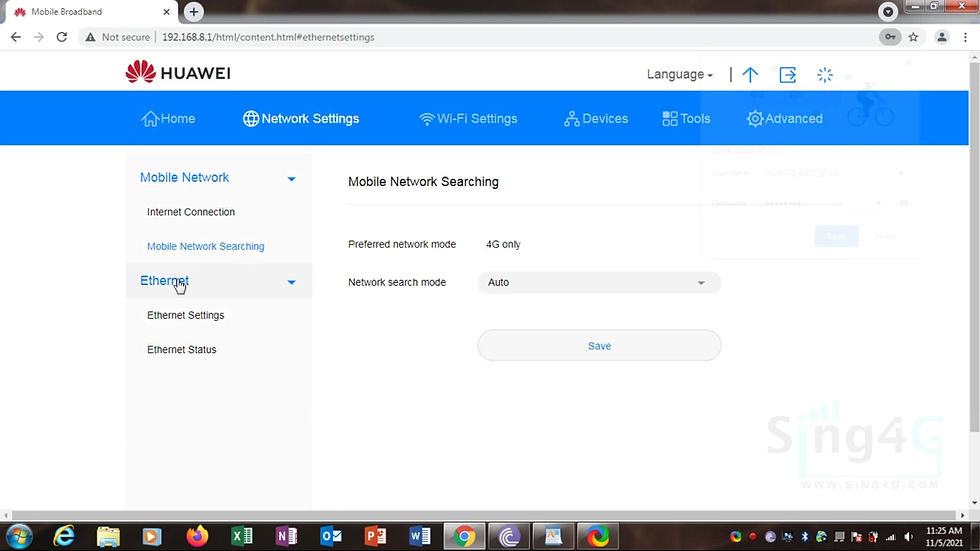Open the Wi-Fi Settings tab

pyautogui.click(x=468, y=119)
